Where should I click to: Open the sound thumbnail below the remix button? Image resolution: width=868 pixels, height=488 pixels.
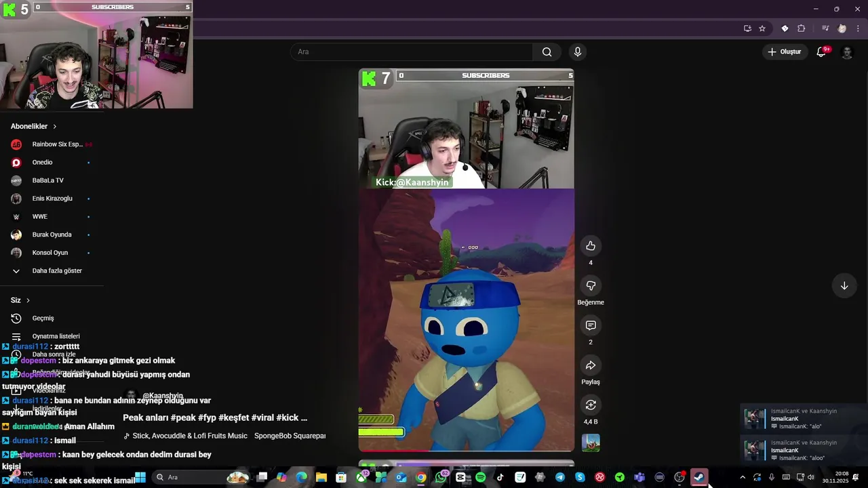[591, 443]
